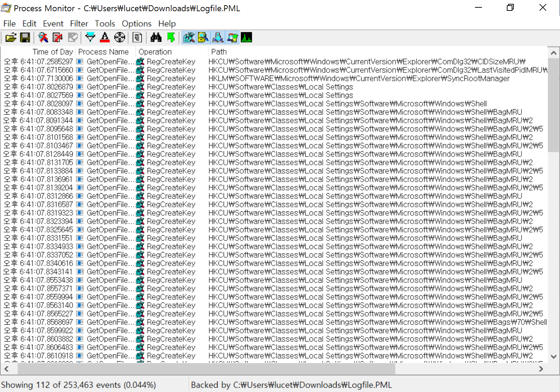The image size is (560, 392).
Task: Select the event at 6:41:07.8331551
Action: point(274,238)
